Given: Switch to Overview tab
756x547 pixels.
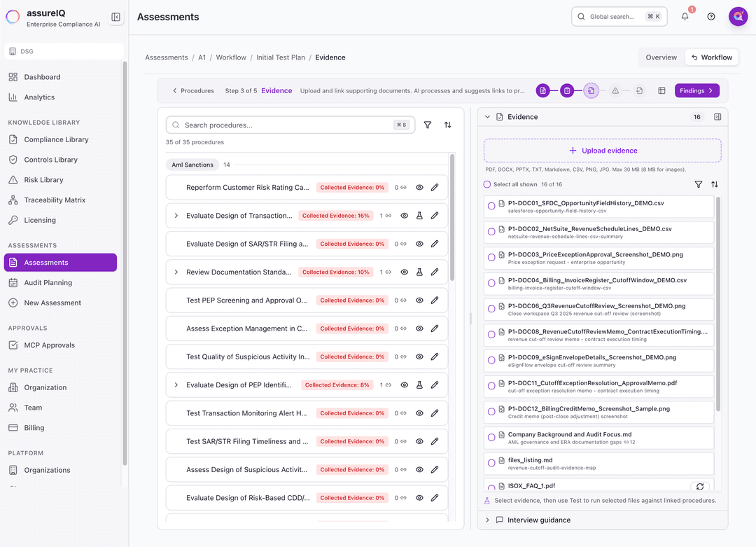Looking at the screenshot, I should point(661,57).
